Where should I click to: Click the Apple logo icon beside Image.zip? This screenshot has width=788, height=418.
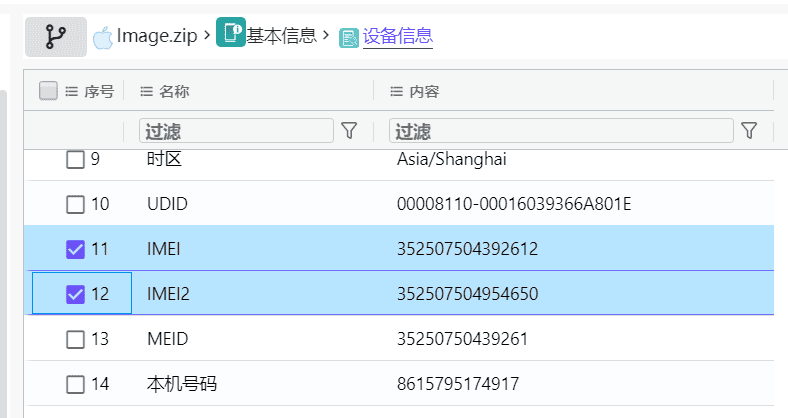point(103,38)
